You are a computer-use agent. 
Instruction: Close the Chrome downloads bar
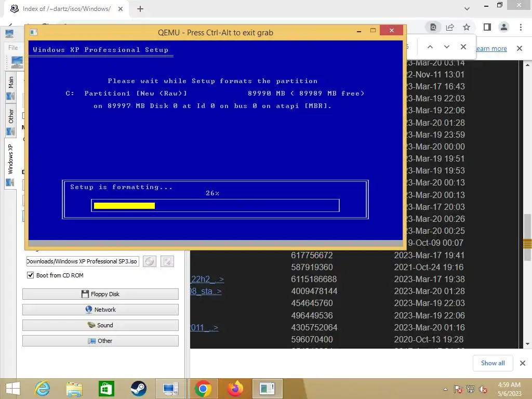(523, 363)
